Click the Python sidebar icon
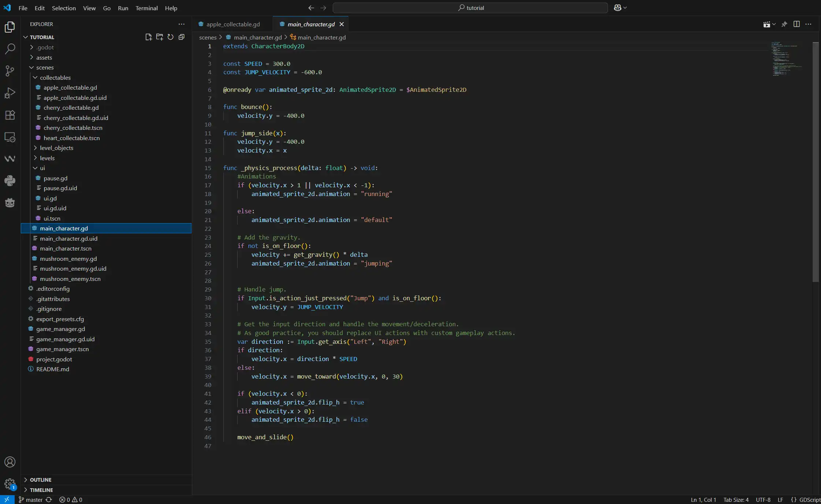Screen dimensions: 821x504 point(10,180)
